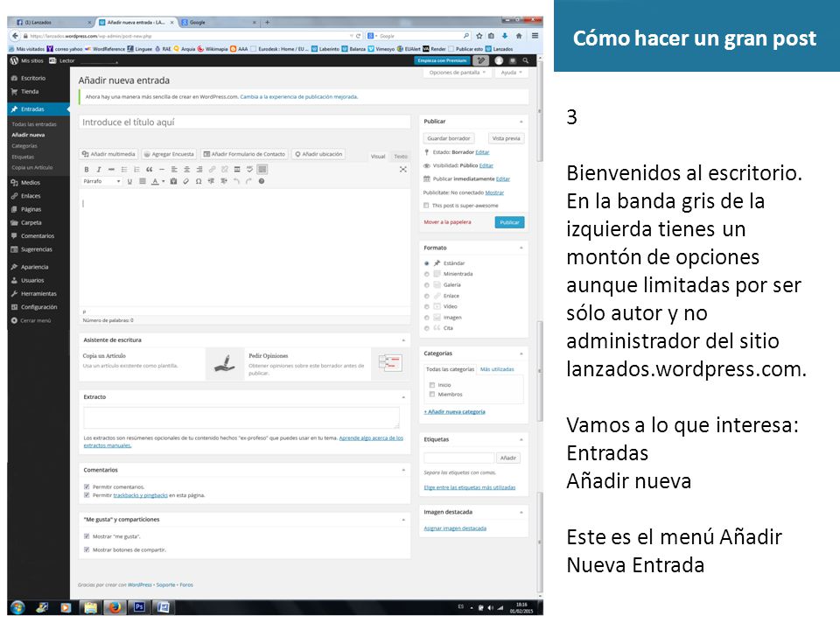Viewport: 840px width, 630px height.
Task: Click Vista previa button
Action: 506,138
